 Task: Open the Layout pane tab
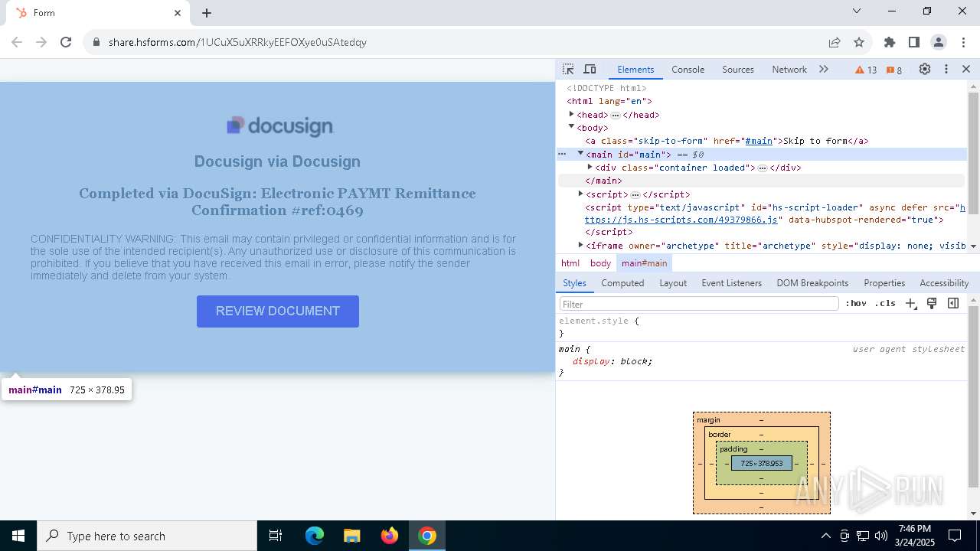pos(673,282)
